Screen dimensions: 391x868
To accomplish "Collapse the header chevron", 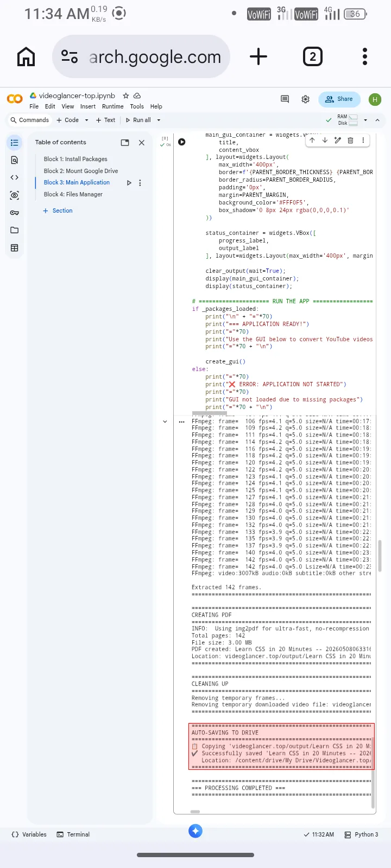I will pos(377,120).
